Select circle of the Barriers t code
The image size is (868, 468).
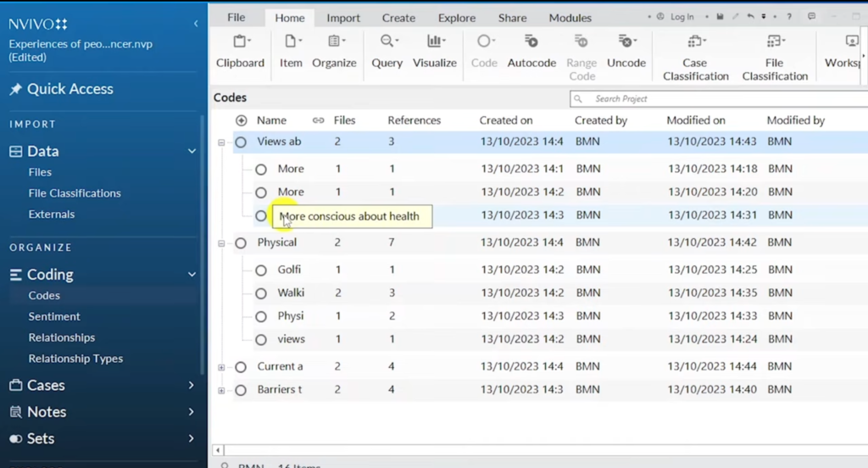coord(241,390)
